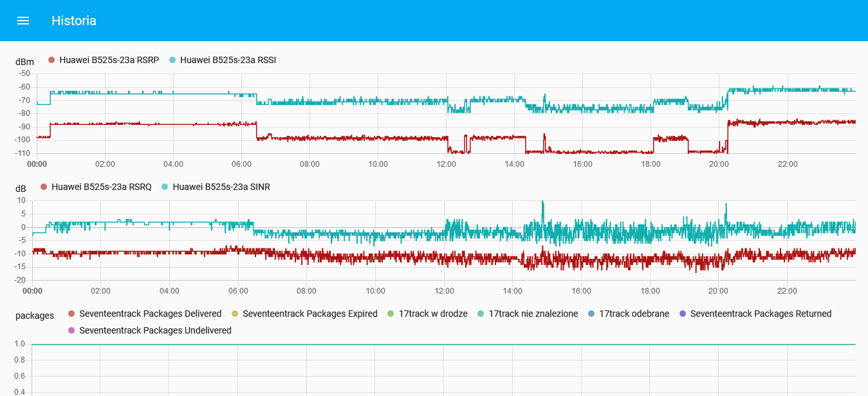Click the Historia page title

tap(74, 21)
